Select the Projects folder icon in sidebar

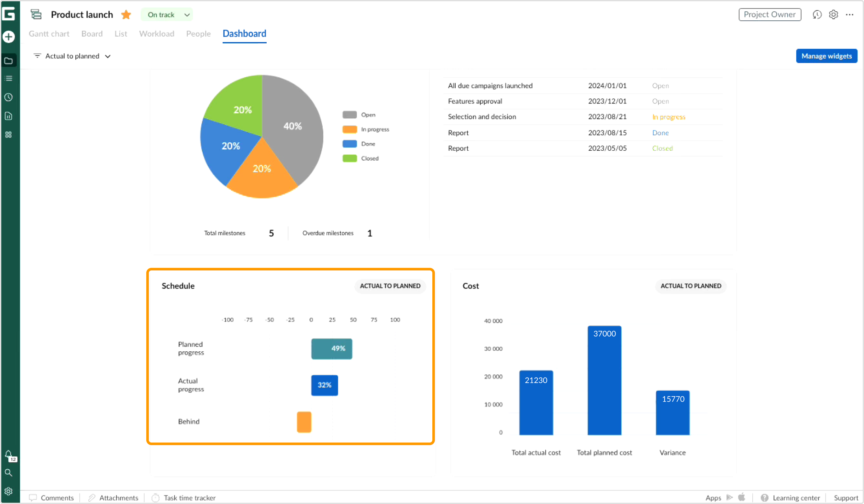pos(8,60)
